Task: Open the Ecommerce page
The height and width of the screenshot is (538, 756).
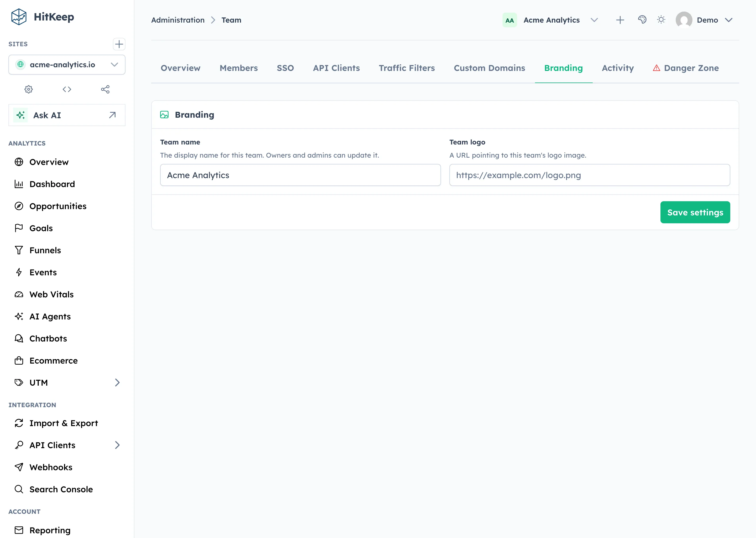Action: point(67,360)
